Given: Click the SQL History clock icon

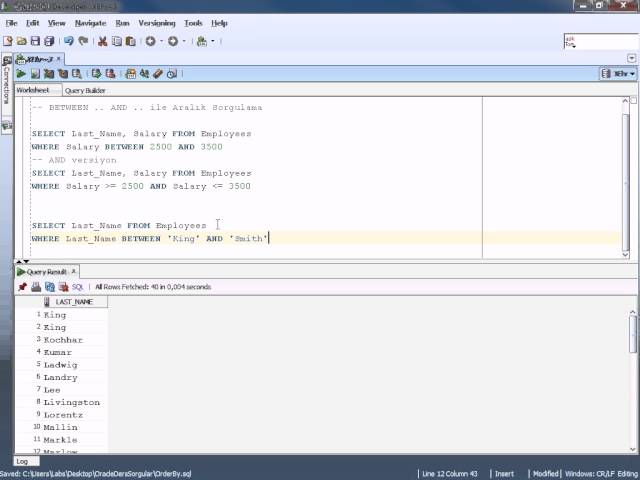Looking at the screenshot, I should 172,74.
